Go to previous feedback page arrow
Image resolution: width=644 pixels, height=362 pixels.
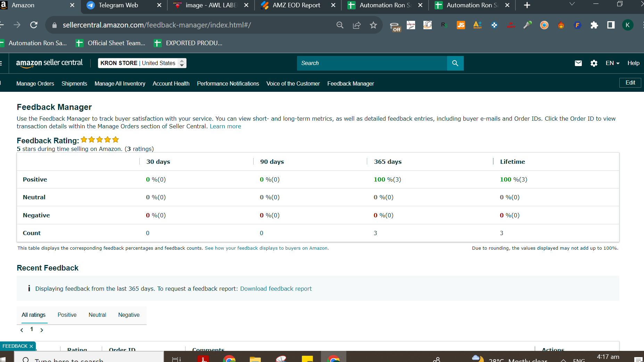[22, 330]
